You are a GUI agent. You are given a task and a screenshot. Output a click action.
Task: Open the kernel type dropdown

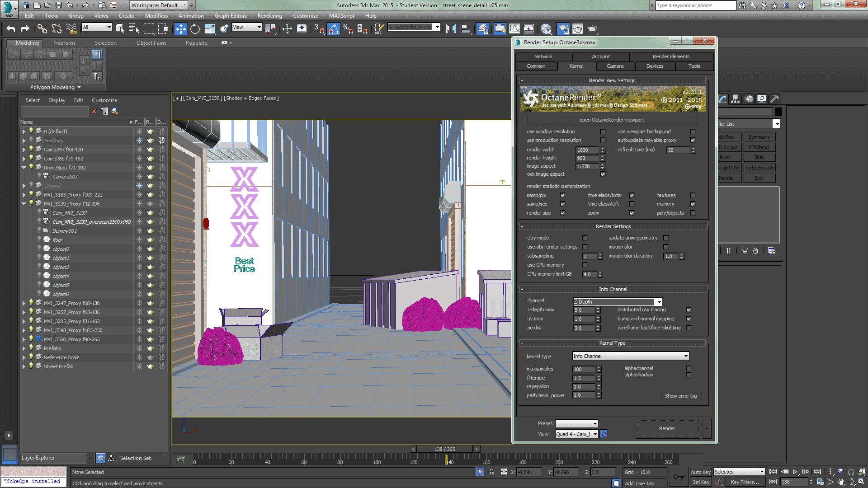point(631,356)
